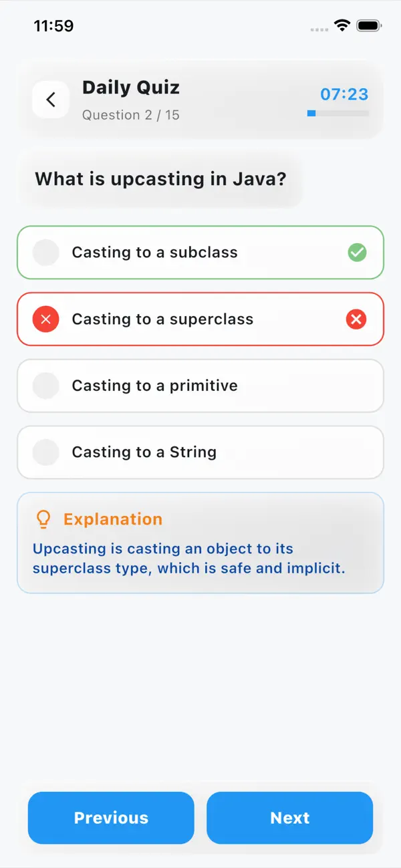Select the radio circle for 'Casting to a String'

point(45,452)
